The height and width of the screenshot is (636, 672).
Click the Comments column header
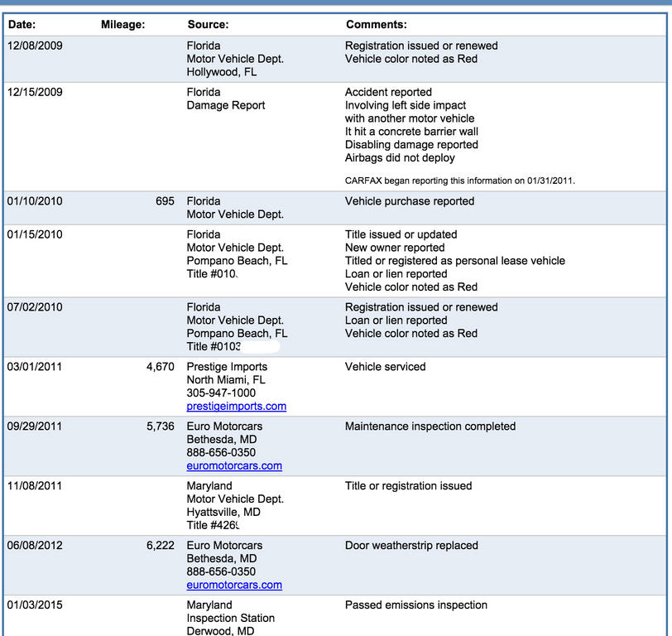tap(376, 25)
